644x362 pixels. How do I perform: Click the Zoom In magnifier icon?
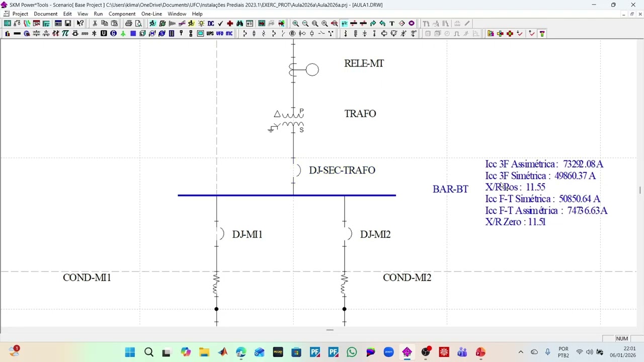pos(295,23)
